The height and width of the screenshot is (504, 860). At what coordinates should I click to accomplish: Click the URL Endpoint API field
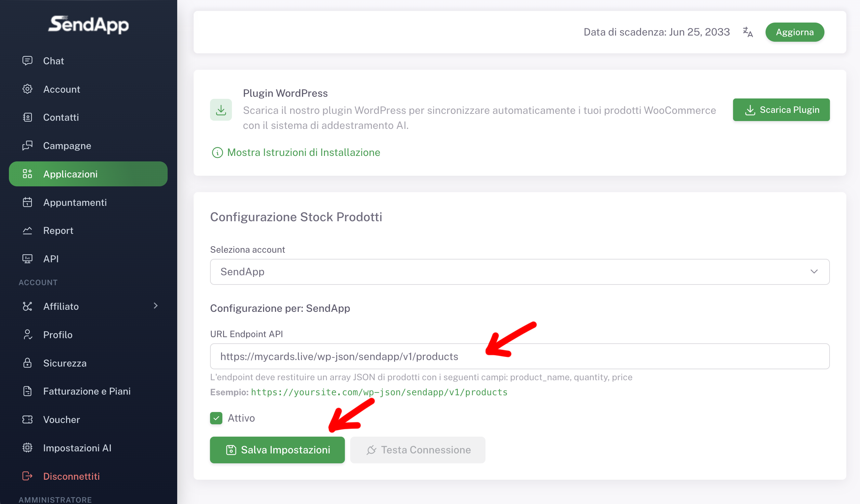pyautogui.click(x=519, y=356)
